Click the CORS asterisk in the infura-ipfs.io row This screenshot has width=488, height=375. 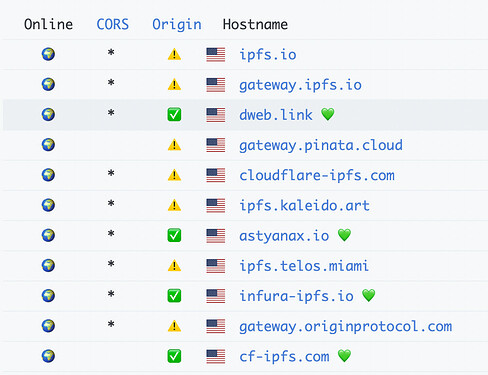pos(111,294)
